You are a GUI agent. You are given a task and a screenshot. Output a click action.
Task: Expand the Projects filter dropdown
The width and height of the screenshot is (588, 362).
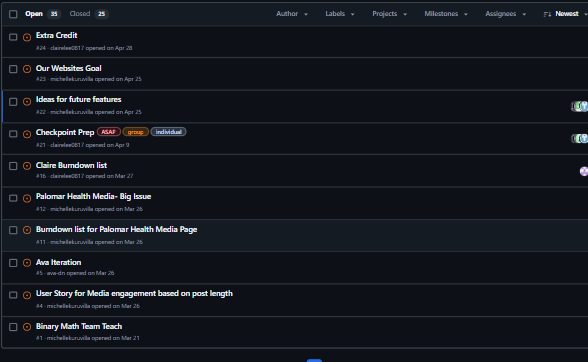tap(389, 14)
